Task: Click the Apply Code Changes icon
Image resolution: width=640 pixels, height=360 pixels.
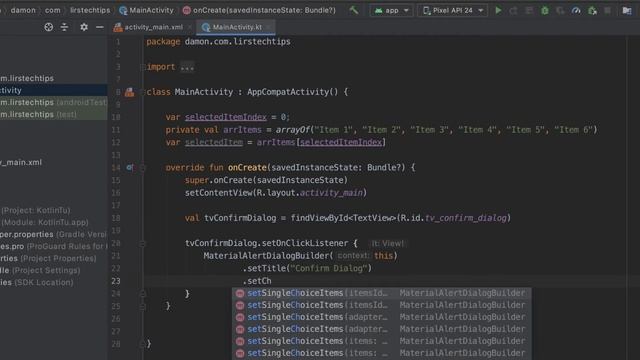Action: pyautogui.click(x=529, y=11)
